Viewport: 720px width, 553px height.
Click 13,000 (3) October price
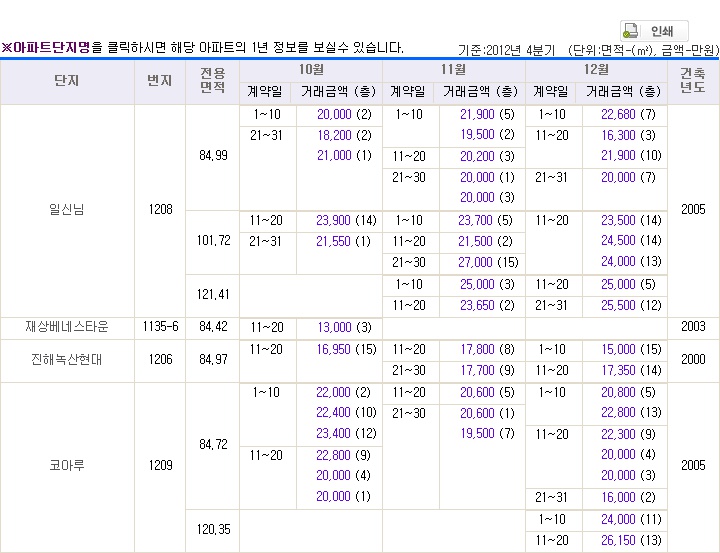(x=344, y=327)
